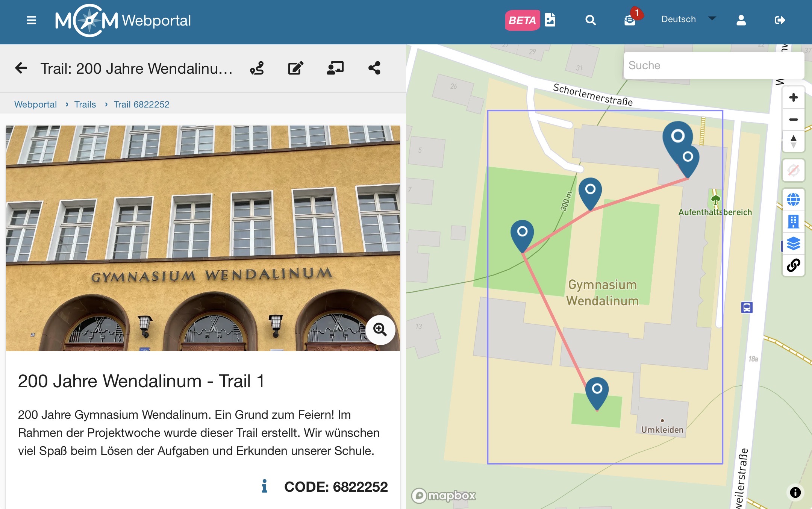Toggle the crossed-out compass map control

(793, 170)
